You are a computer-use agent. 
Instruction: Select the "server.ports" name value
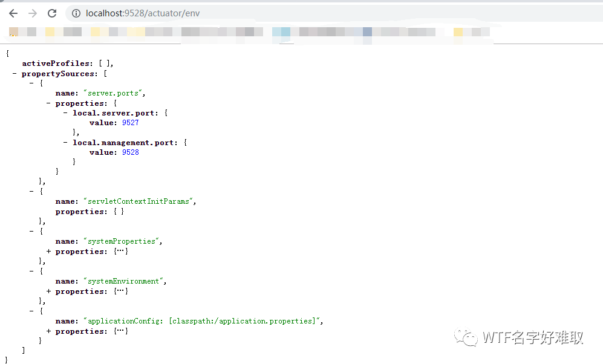click(113, 93)
